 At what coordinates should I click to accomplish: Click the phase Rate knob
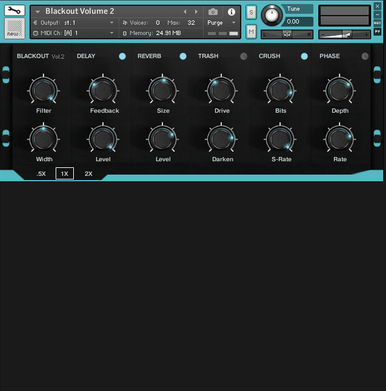pos(339,139)
